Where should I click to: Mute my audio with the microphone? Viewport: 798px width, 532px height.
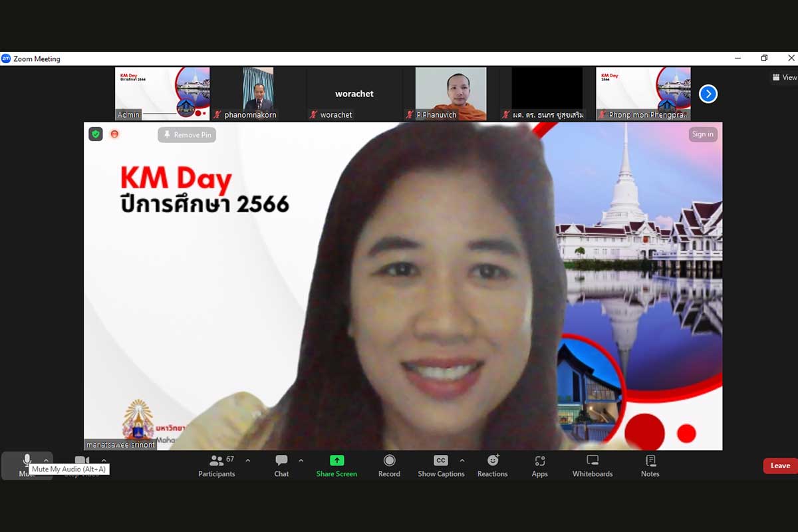tap(27, 460)
